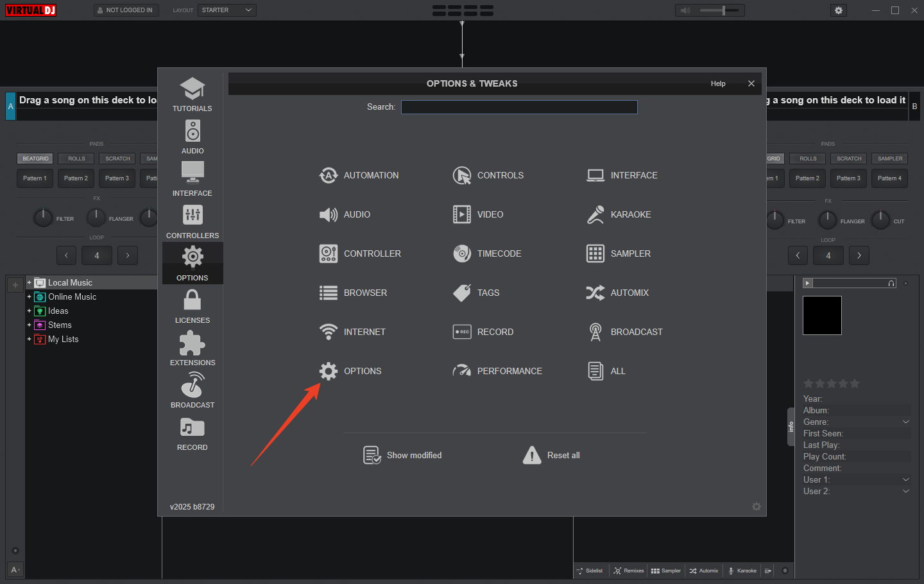Toggle the ROLLS pad mode on deck A
The height and width of the screenshot is (584, 924).
pyautogui.click(x=76, y=159)
